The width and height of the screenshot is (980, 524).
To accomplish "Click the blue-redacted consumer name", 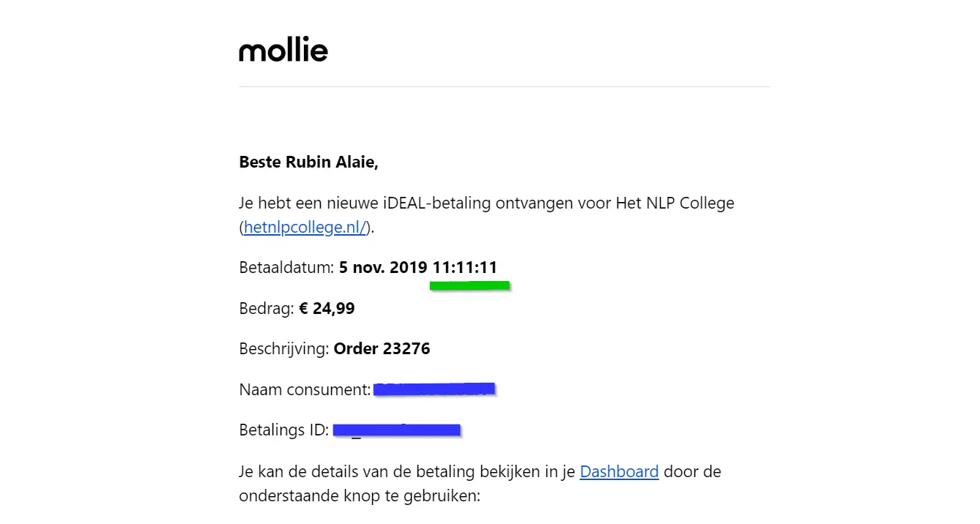I will coord(434,390).
